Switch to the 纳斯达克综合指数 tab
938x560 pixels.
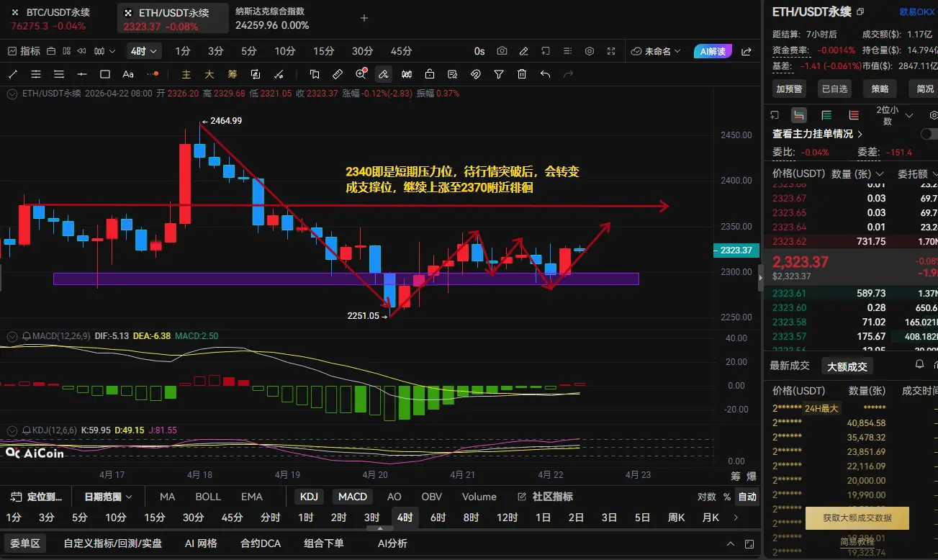click(274, 19)
